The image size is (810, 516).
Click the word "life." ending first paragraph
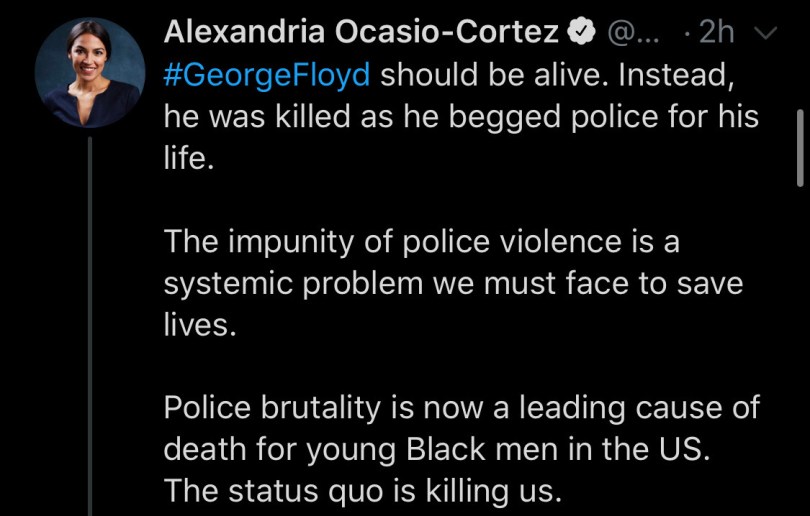[x=189, y=160]
